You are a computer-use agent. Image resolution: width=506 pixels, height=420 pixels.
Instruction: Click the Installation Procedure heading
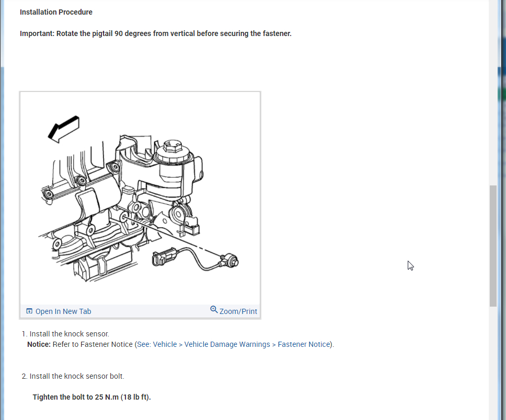pyautogui.click(x=56, y=12)
